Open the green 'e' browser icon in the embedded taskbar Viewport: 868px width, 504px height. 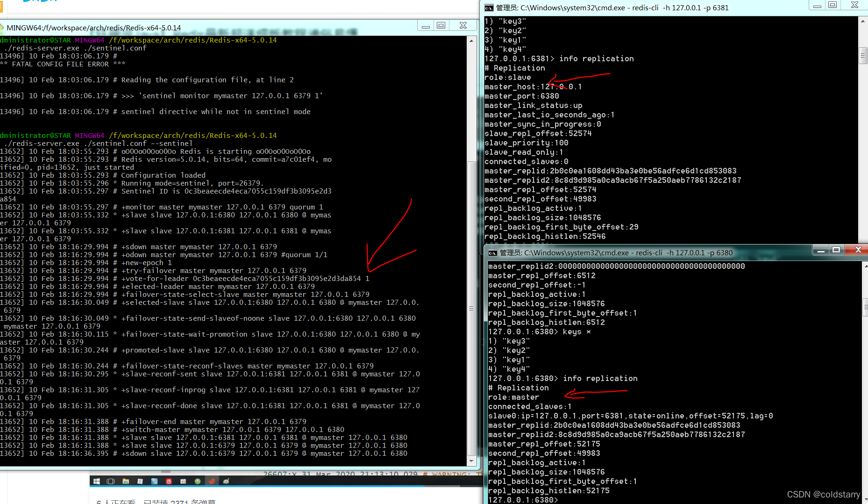point(198,481)
